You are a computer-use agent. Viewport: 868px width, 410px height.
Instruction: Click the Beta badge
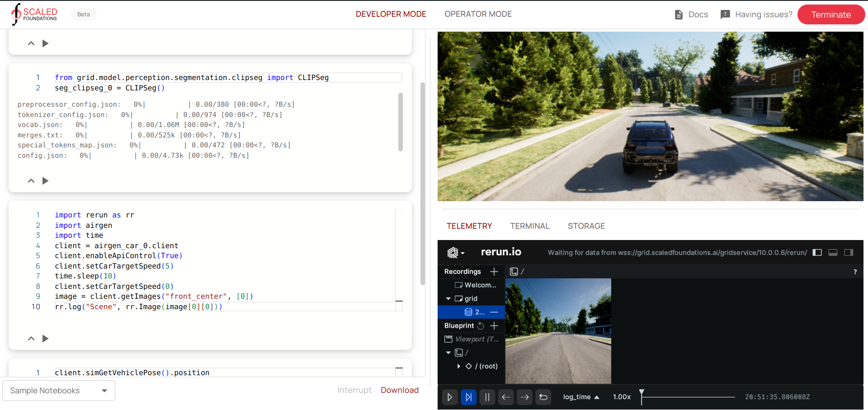pyautogui.click(x=83, y=14)
